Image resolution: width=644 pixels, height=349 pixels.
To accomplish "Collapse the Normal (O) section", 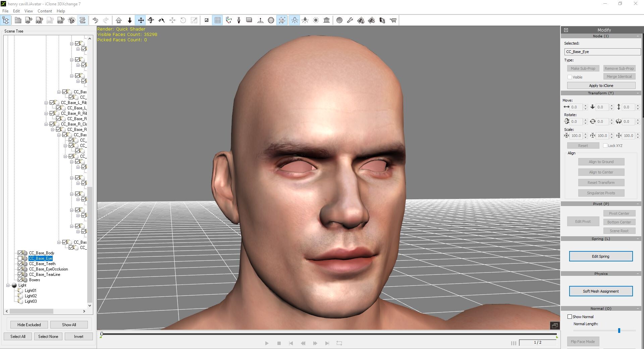I will point(638,309).
